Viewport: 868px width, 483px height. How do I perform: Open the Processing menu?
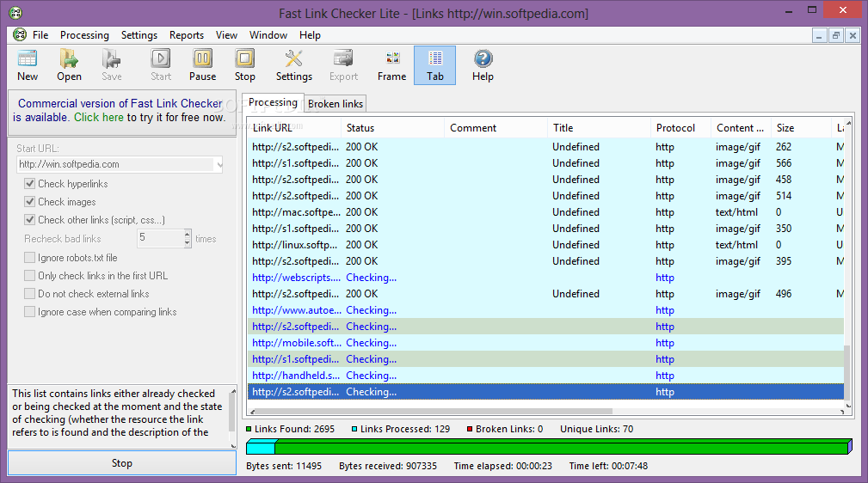point(84,35)
